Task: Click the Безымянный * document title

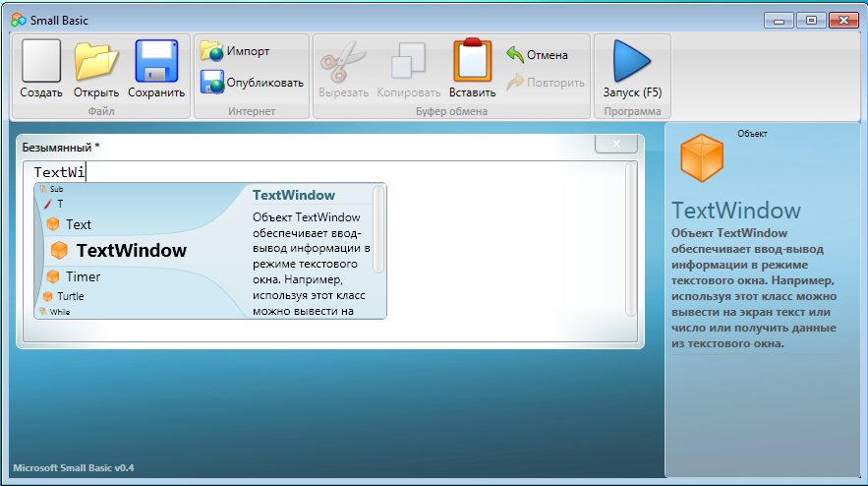Action: [61, 148]
